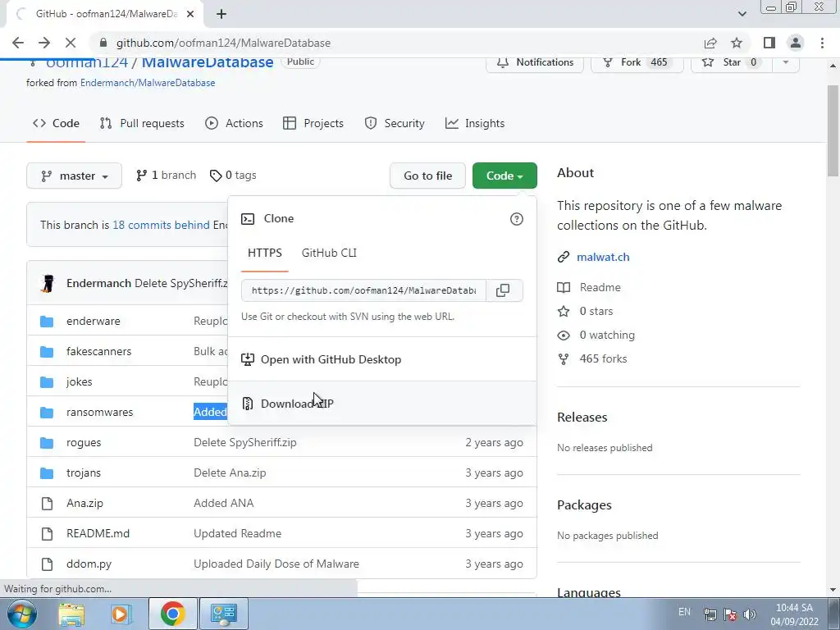Open the Chrome profile avatar icon
This screenshot has height=630, width=840.
coord(796,43)
